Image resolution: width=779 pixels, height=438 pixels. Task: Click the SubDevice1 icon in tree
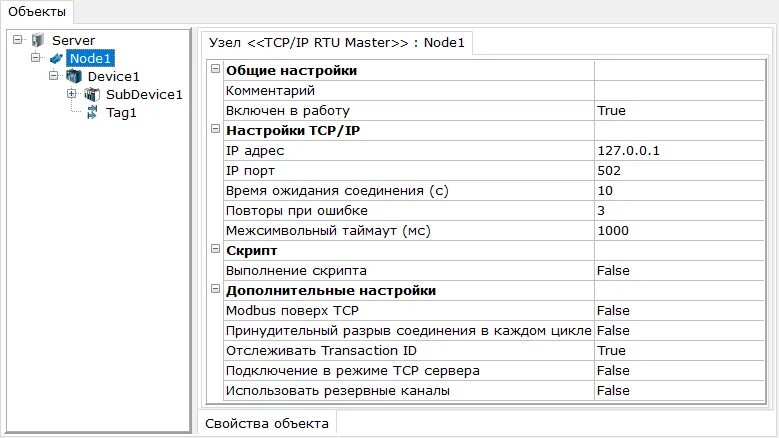pyautogui.click(x=92, y=94)
